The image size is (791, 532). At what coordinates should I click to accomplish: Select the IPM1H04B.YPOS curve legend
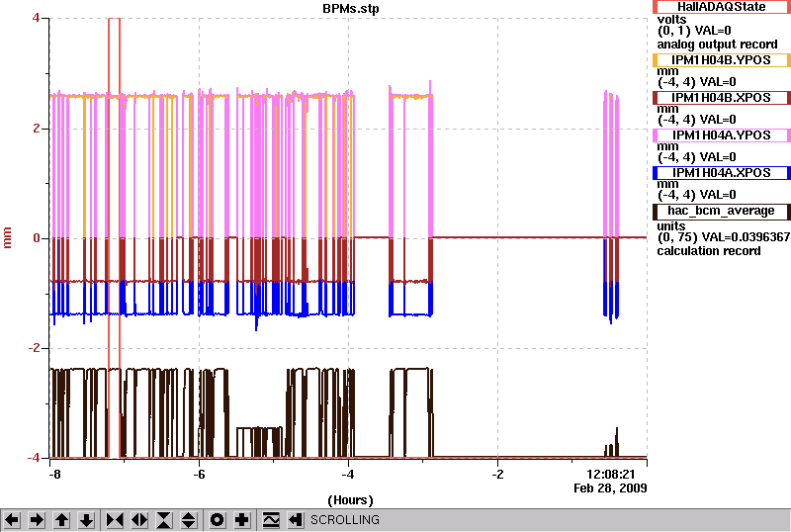pos(722,60)
